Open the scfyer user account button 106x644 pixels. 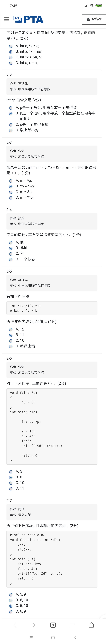click(94, 19)
